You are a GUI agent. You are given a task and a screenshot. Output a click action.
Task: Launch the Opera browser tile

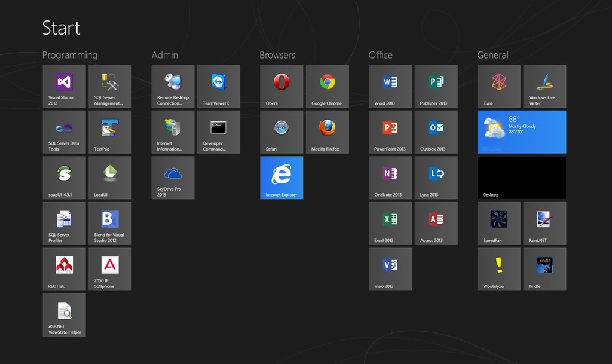(x=281, y=86)
